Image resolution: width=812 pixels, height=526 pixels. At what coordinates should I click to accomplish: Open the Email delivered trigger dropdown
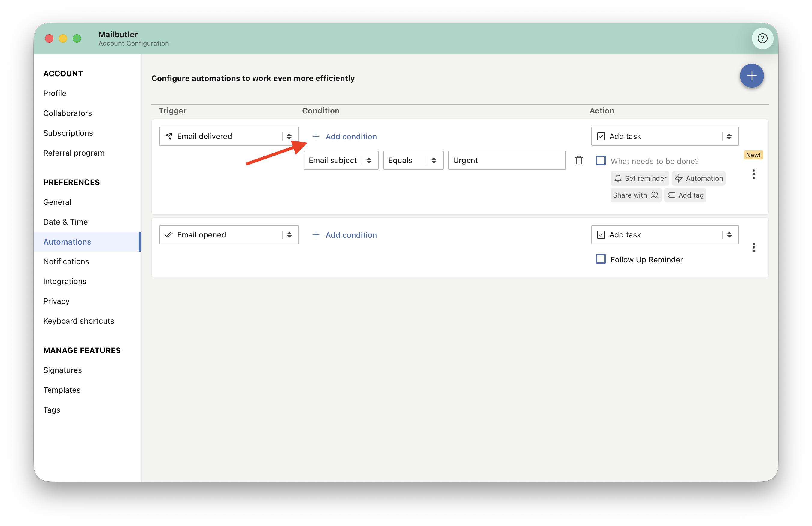click(x=229, y=136)
